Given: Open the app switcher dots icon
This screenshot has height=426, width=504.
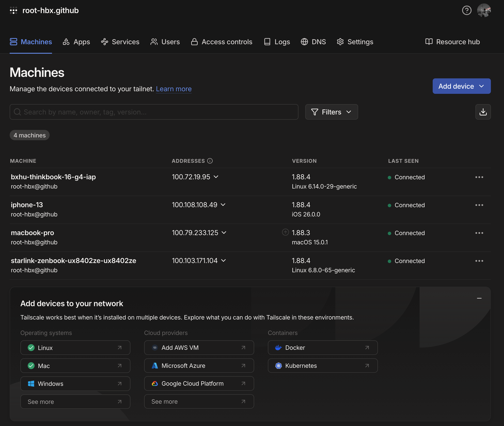Looking at the screenshot, I should (14, 11).
